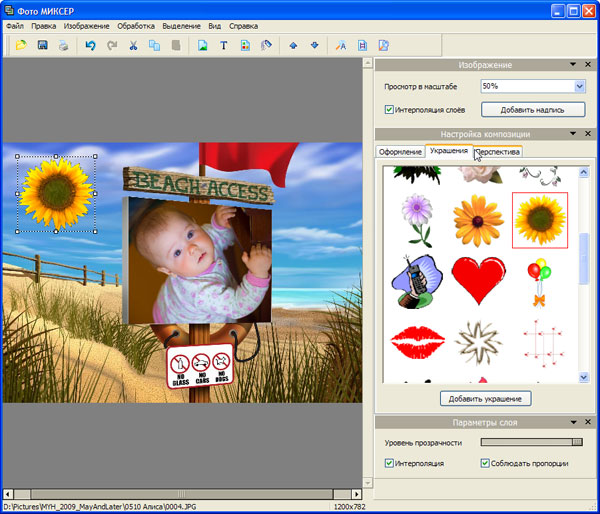600x514 pixels.
Task: Click the blue move layer up arrow
Action: click(293, 45)
